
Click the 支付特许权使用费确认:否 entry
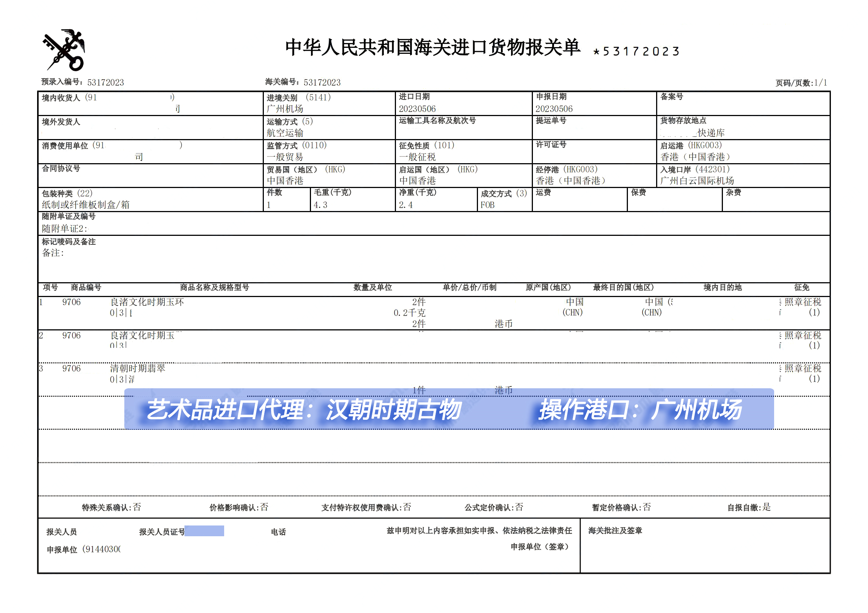pos(366,507)
